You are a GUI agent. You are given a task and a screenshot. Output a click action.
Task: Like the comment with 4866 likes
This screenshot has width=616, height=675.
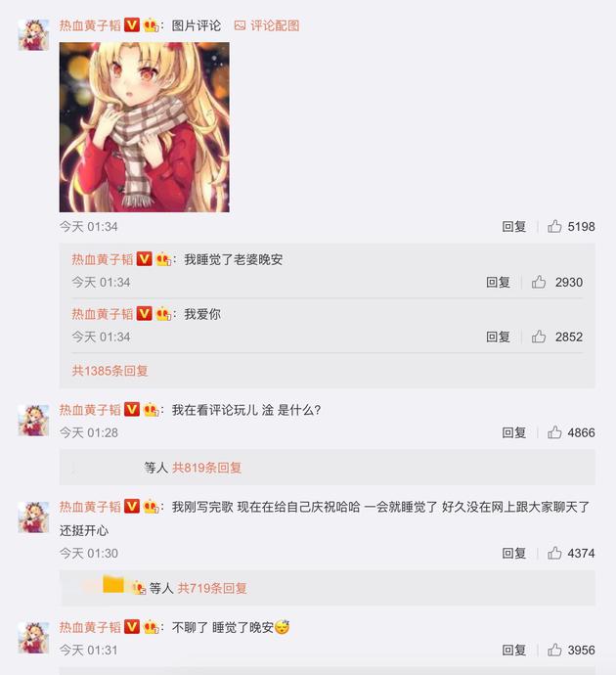[x=554, y=432]
